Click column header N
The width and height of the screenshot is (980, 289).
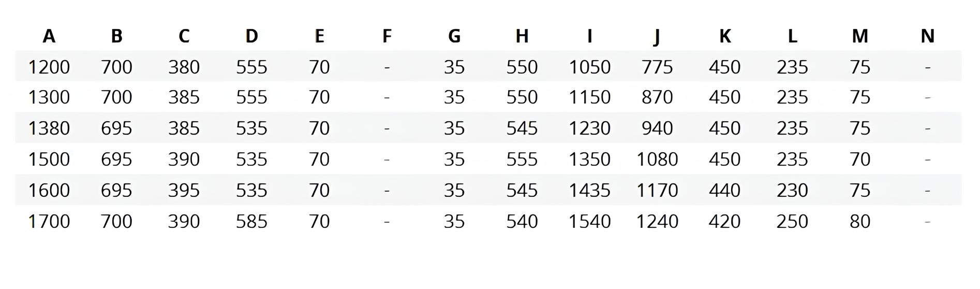coord(927,36)
